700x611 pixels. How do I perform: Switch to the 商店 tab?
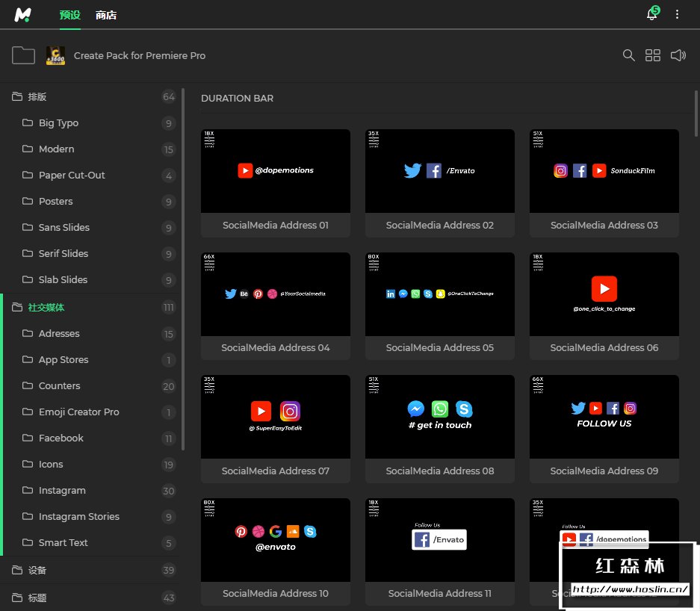click(106, 15)
